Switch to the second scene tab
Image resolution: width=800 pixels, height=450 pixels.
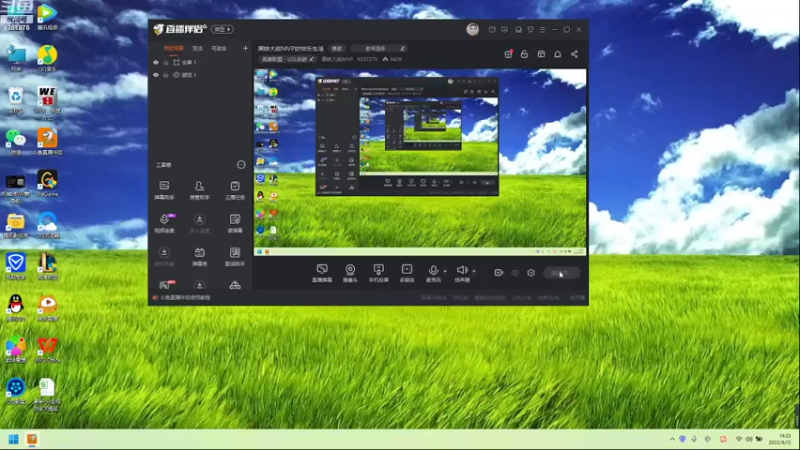pos(197,48)
